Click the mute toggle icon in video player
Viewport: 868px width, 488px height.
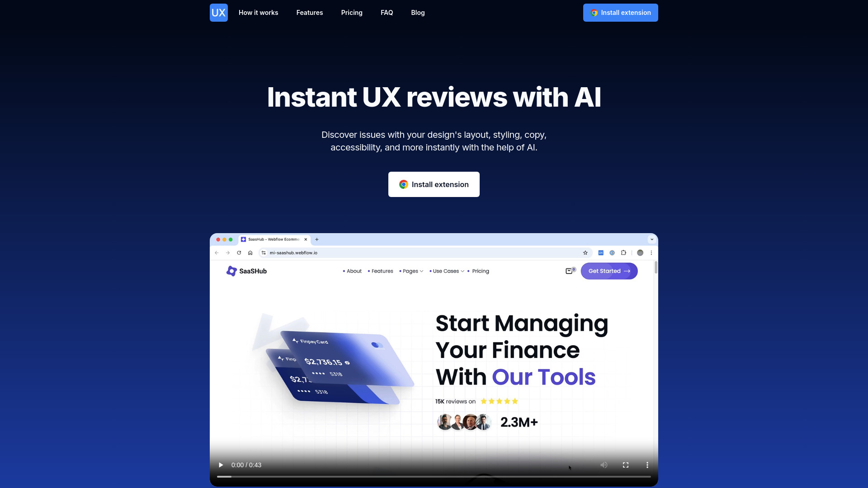[x=604, y=465]
